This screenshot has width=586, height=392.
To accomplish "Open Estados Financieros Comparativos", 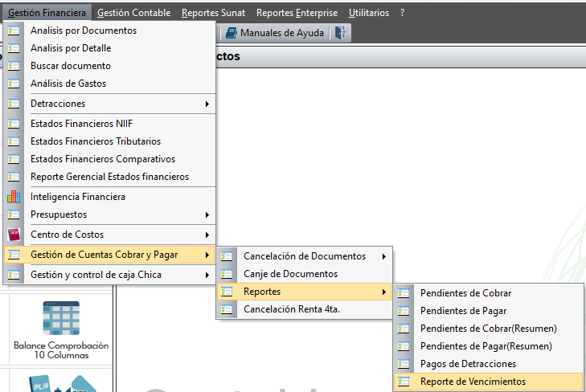I will pos(109,159).
